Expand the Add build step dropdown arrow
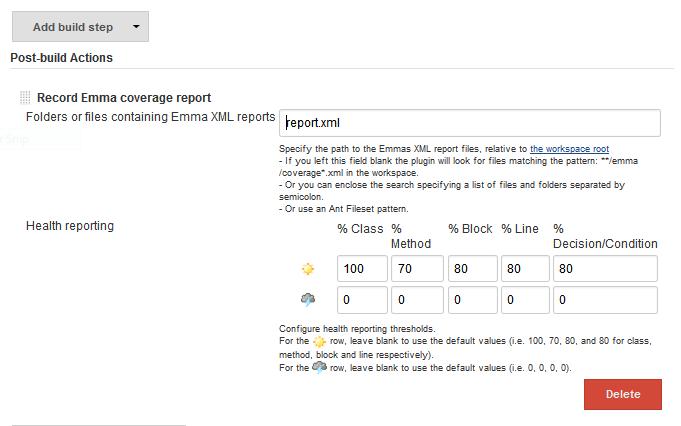The width and height of the screenshot is (681, 426). (136, 26)
